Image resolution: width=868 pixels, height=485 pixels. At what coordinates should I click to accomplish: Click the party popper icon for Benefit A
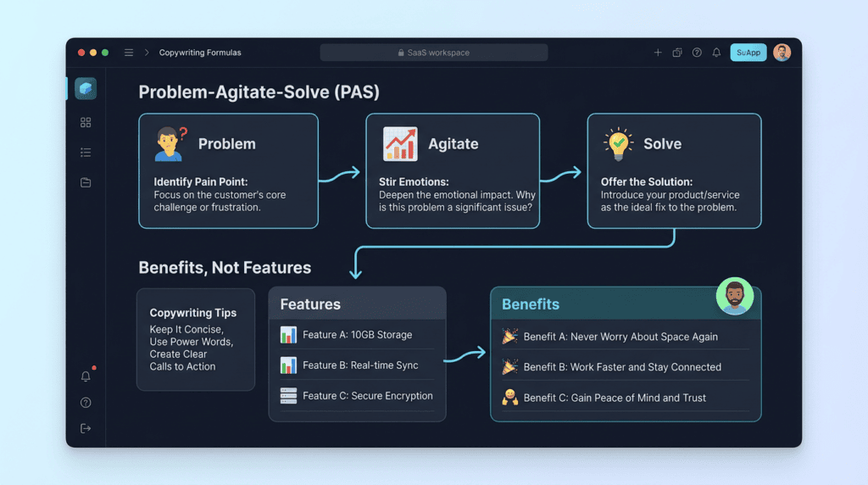(509, 336)
